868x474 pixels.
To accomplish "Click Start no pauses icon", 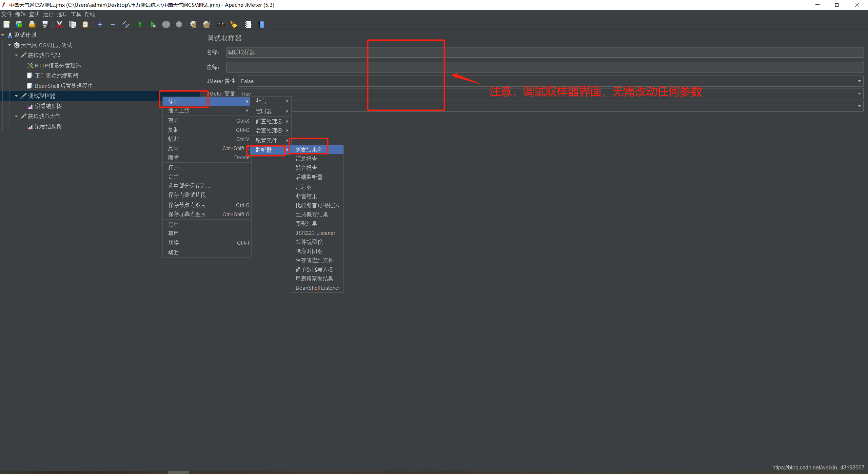I will (x=153, y=24).
